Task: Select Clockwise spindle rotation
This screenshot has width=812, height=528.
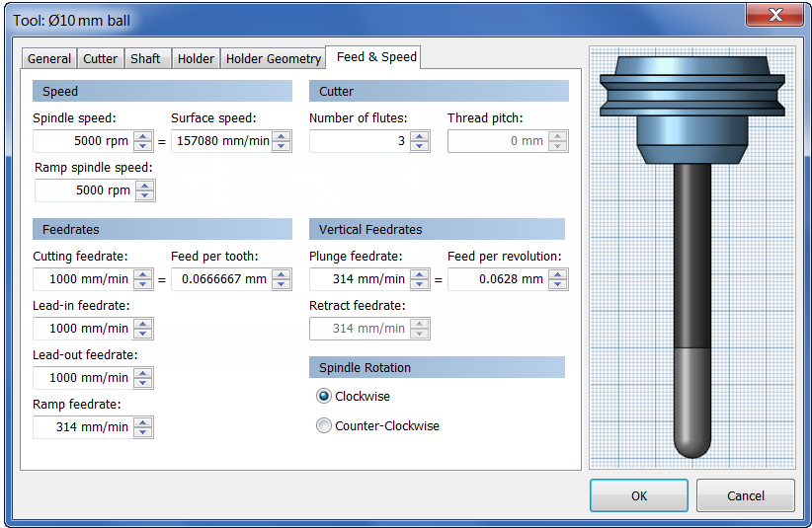Action: click(x=354, y=396)
